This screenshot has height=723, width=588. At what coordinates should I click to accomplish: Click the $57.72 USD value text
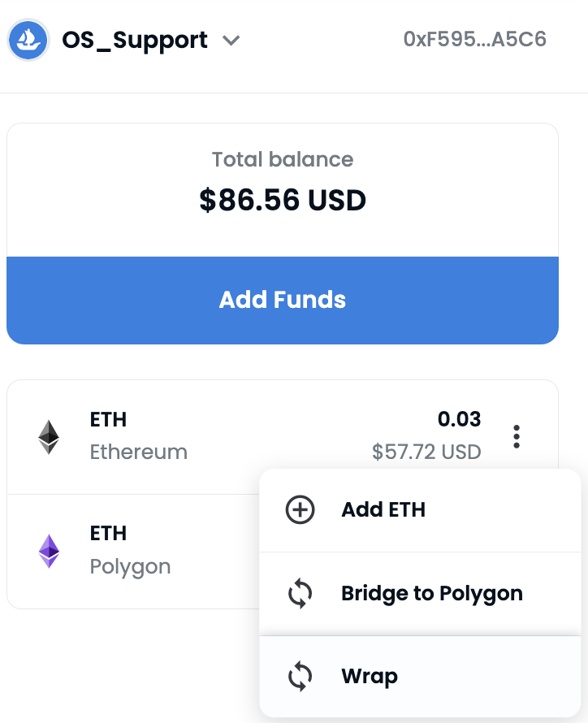[x=426, y=452]
